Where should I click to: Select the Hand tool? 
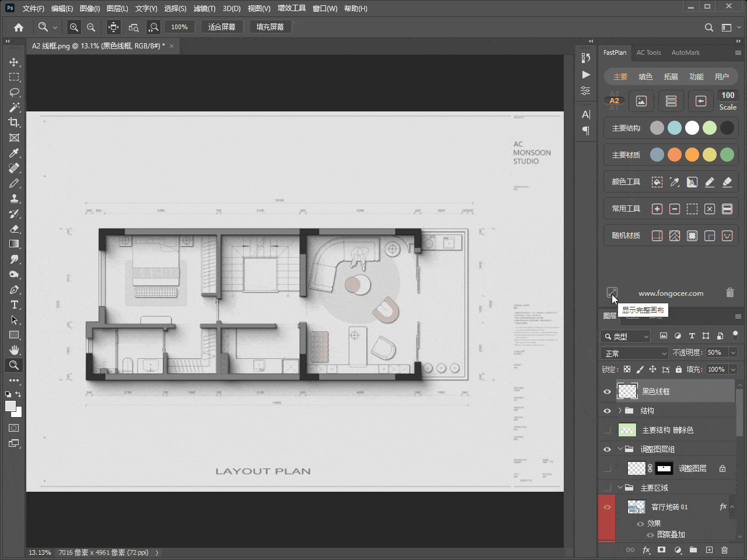pos(14,350)
